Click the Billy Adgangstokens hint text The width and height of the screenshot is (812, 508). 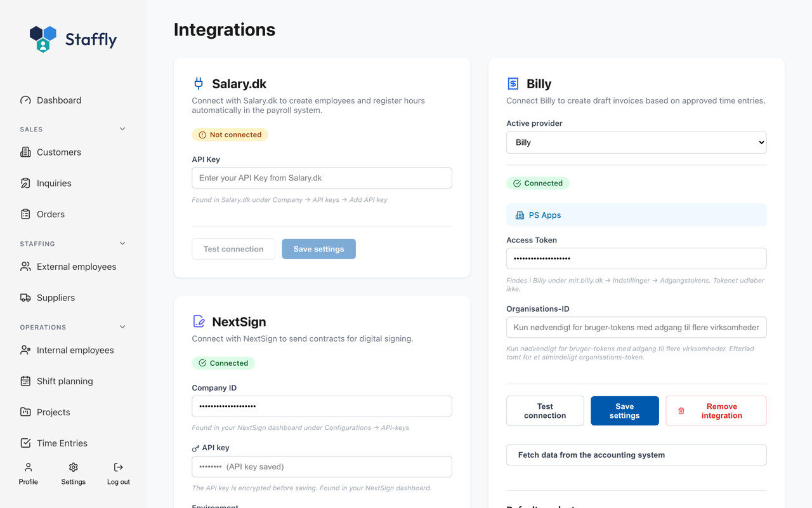click(635, 284)
